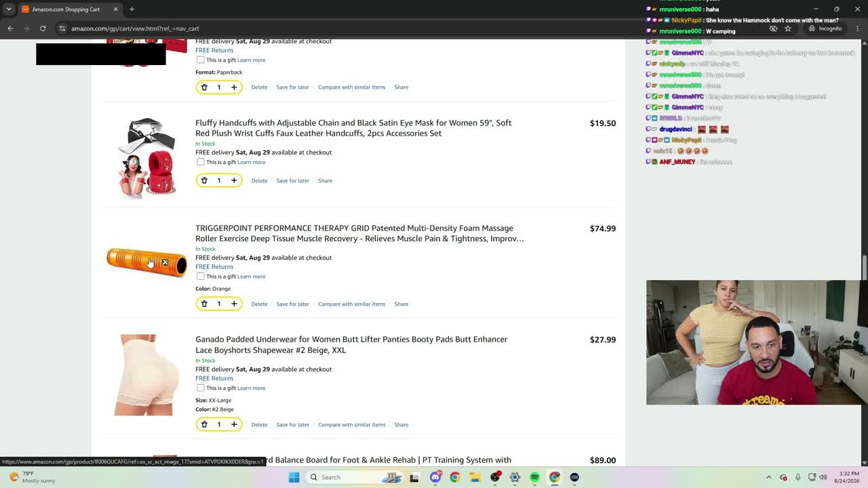The height and width of the screenshot is (488, 868).
Task: Reload the Amazon cart page
Action: pyautogui.click(x=43, y=28)
